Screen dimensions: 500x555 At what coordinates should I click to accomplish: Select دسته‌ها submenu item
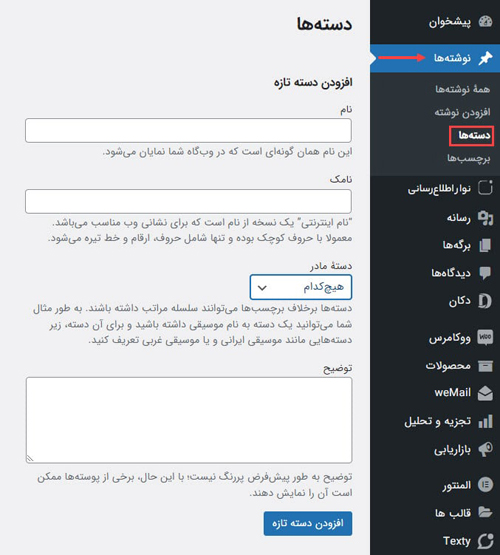[x=474, y=135]
